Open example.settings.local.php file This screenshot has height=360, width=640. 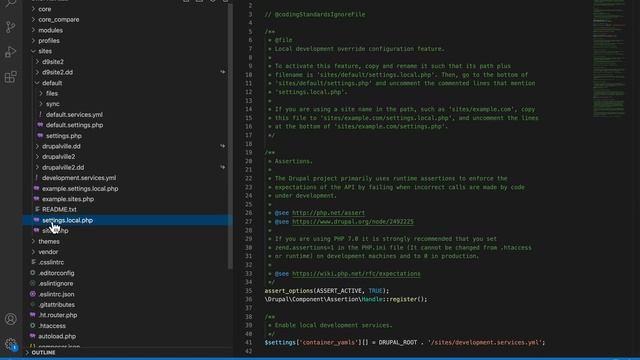click(x=80, y=189)
